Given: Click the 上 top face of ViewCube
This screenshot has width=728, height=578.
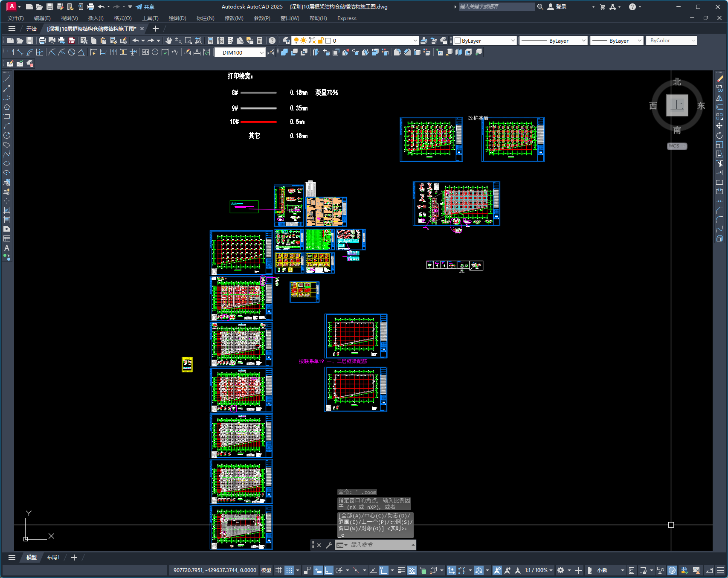Looking at the screenshot, I should pos(677,105).
